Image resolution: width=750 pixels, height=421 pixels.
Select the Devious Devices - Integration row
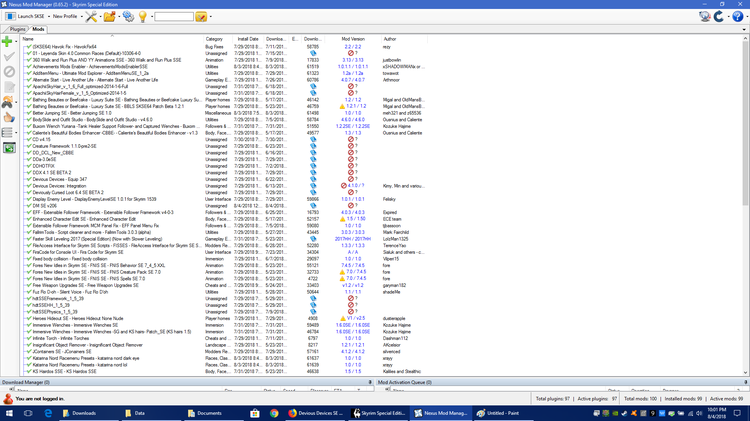coord(225,186)
